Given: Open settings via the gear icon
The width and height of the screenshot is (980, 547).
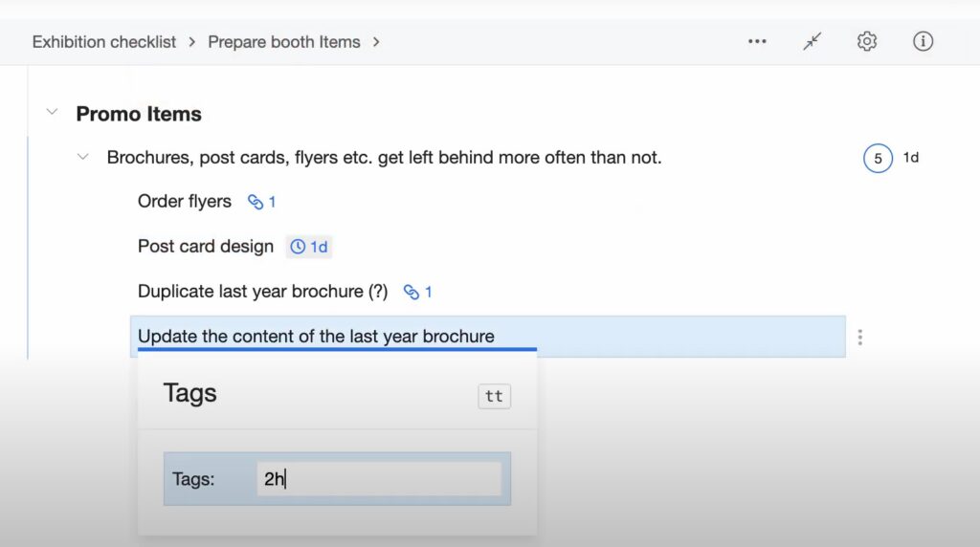Looking at the screenshot, I should pyautogui.click(x=867, y=42).
